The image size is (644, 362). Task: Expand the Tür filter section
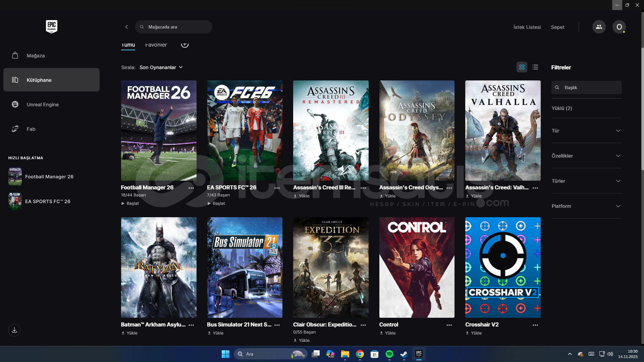point(586,131)
